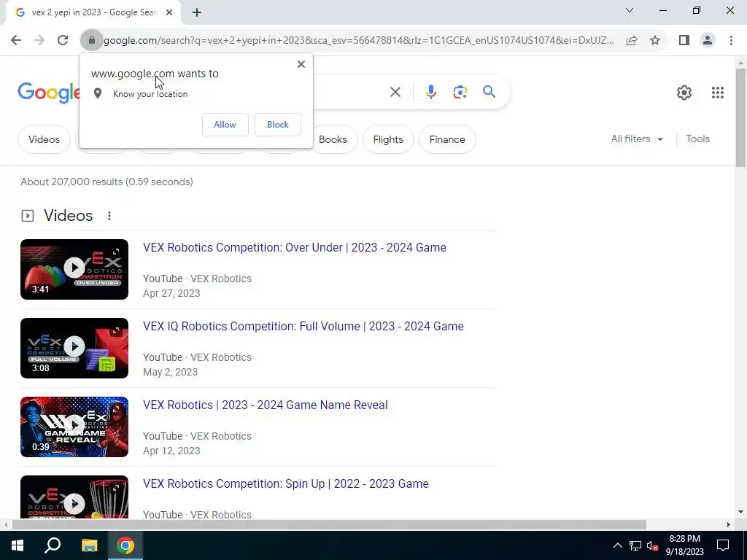
Task: Clear the search box text
Action: point(395,92)
